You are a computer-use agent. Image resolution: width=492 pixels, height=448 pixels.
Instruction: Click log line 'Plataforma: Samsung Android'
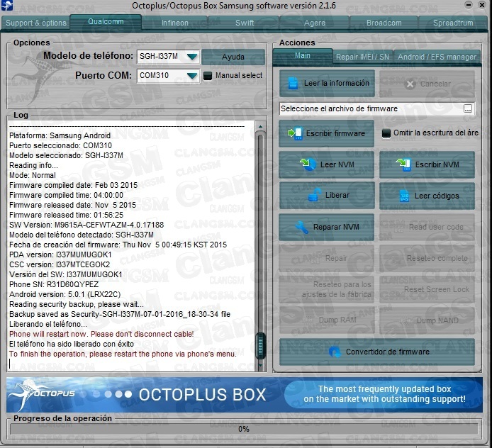pos(60,136)
